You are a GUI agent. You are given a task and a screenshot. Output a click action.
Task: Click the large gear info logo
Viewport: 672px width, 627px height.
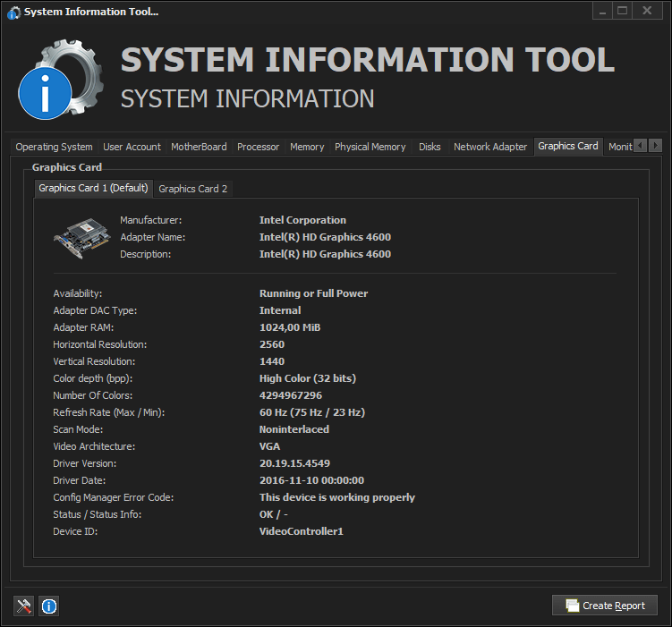61,80
